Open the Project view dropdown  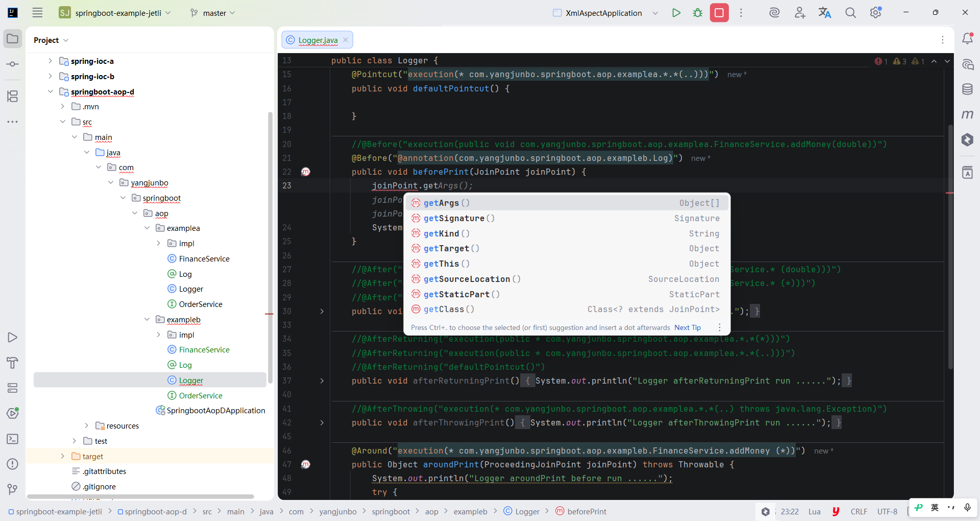point(51,40)
